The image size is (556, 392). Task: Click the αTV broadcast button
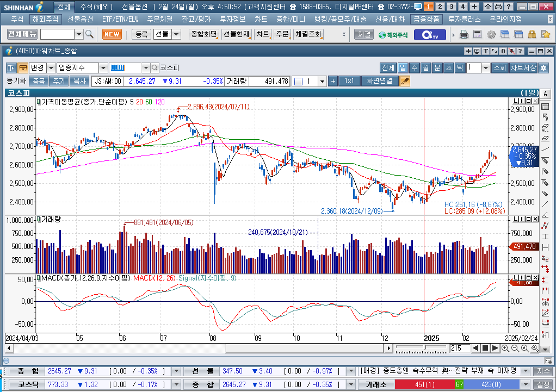(x=430, y=34)
